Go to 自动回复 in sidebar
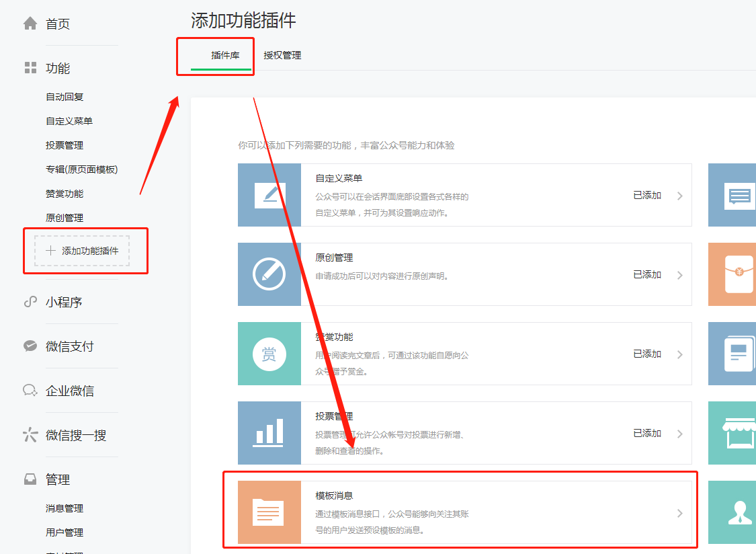Screen dimensions: 756x554 click(65, 97)
